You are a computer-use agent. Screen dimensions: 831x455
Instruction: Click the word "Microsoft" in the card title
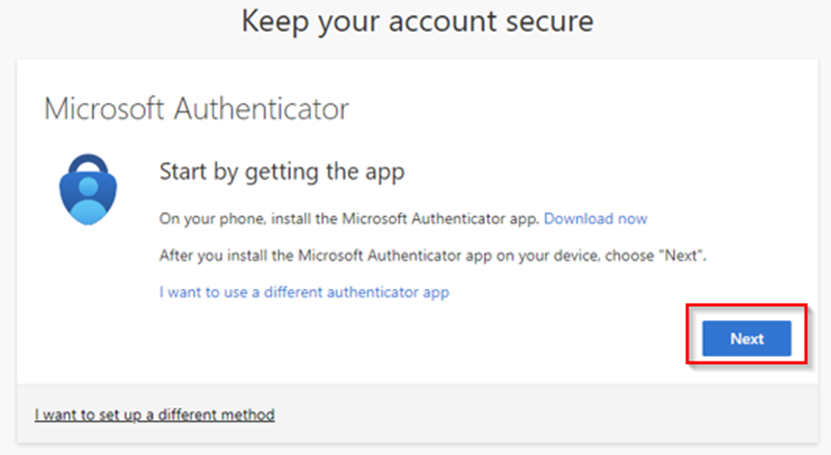[x=104, y=109]
